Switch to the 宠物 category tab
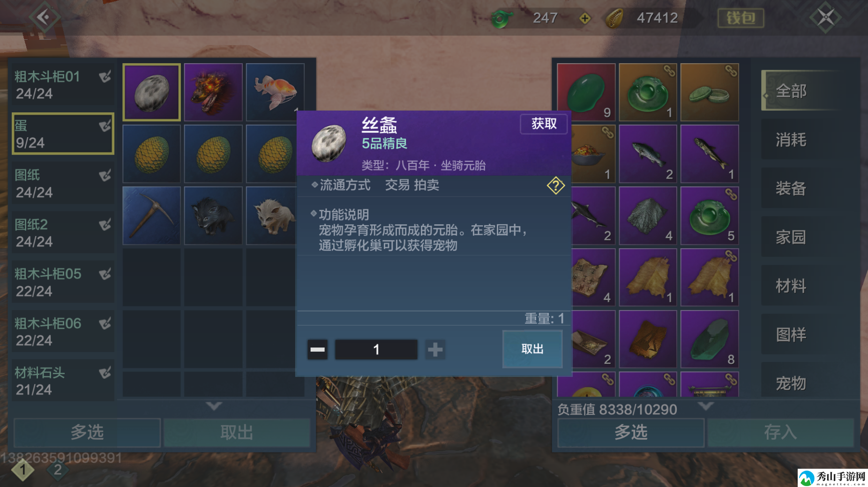The image size is (868, 487). [x=791, y=384]
